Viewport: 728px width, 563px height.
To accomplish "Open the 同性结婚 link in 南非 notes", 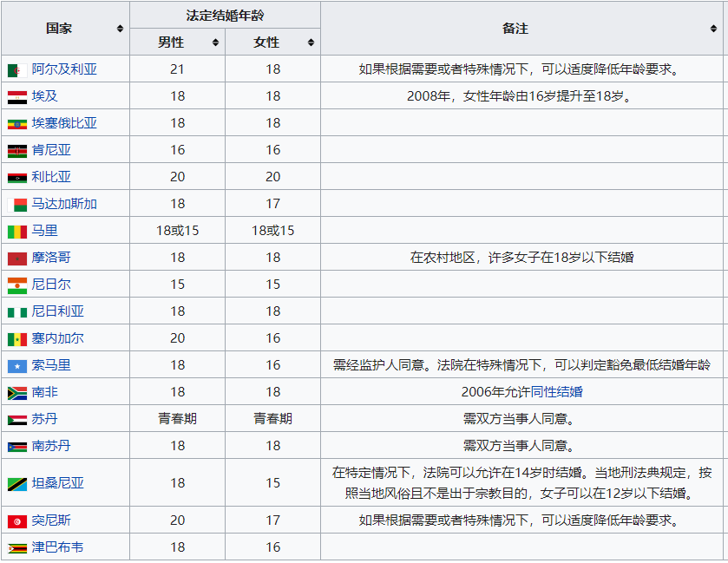I will (557, 392).
